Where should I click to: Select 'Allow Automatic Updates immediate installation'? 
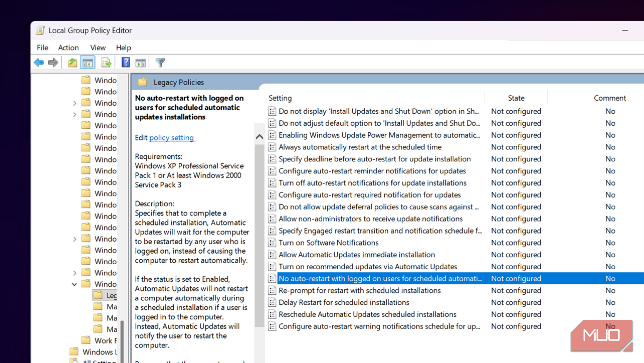357,255
